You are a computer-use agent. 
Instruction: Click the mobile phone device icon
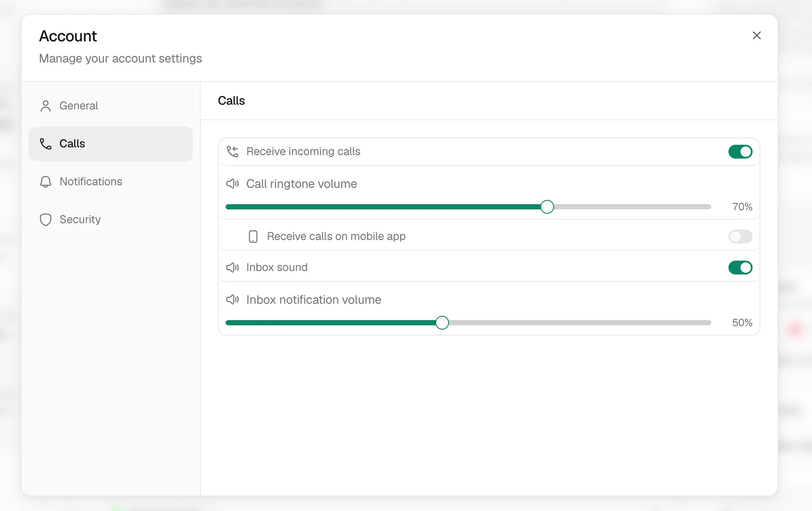(253, 236)
